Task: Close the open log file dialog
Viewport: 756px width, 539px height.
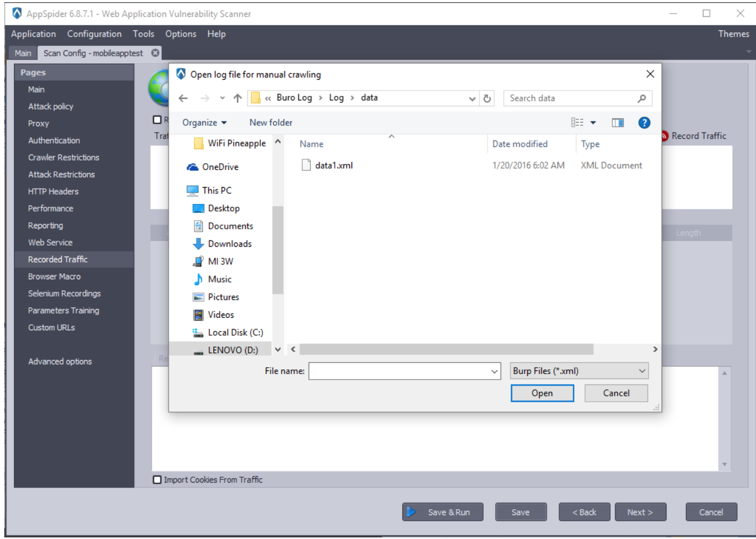Action: [650, 74]
